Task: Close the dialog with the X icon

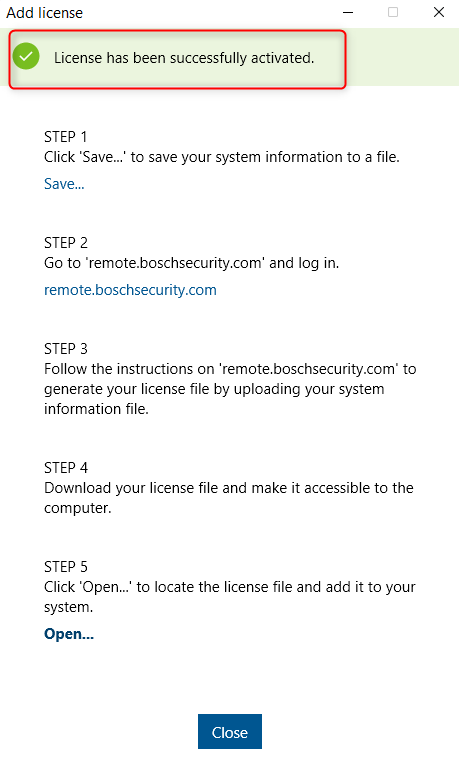Action: point(439,12)
